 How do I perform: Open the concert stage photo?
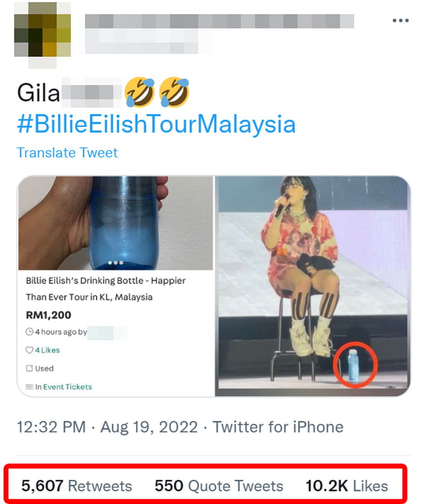[313, 286]
